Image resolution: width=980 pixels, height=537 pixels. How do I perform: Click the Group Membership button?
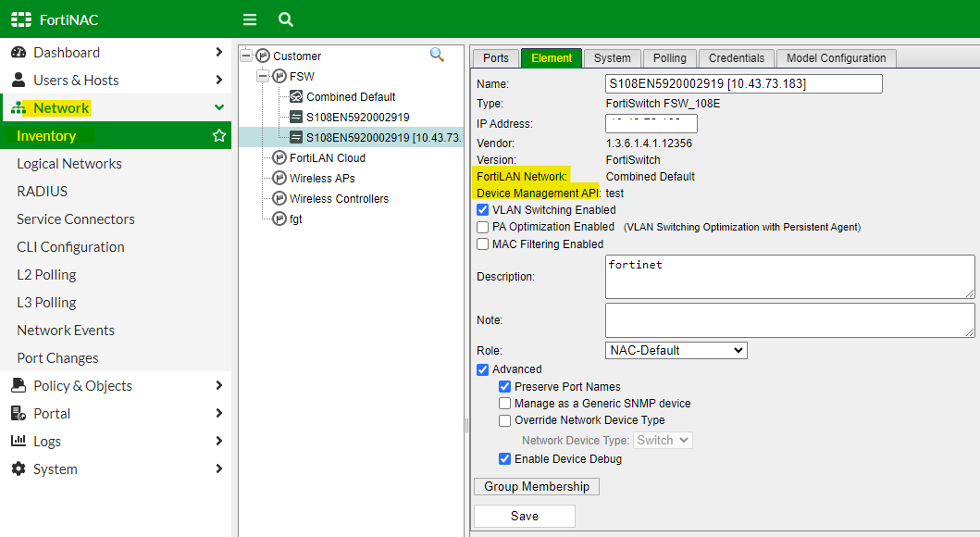click(536, 486)
